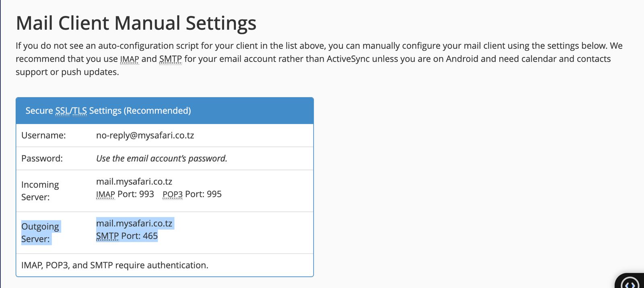This screenshot has width=644, height=288.
Task: Click the IMAP abbreviation in intro paragraph
Action: point(130,59)
